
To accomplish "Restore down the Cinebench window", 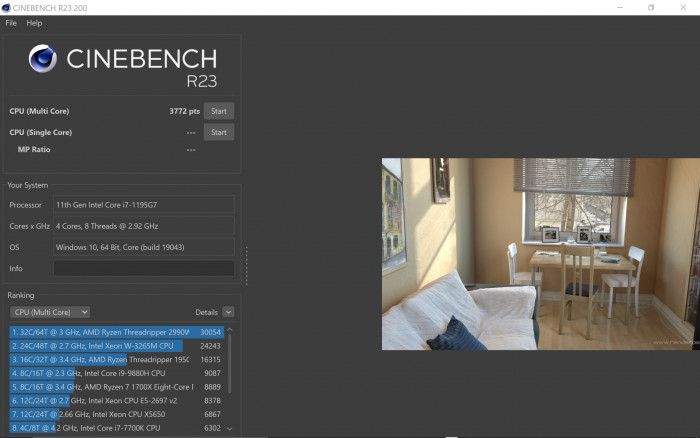I will point(651,7).
